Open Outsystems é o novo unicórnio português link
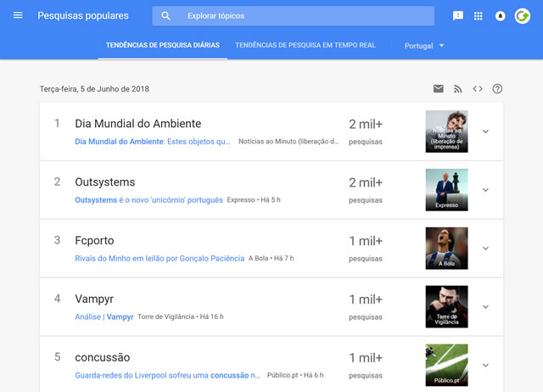543x392 pixels. 149,199
